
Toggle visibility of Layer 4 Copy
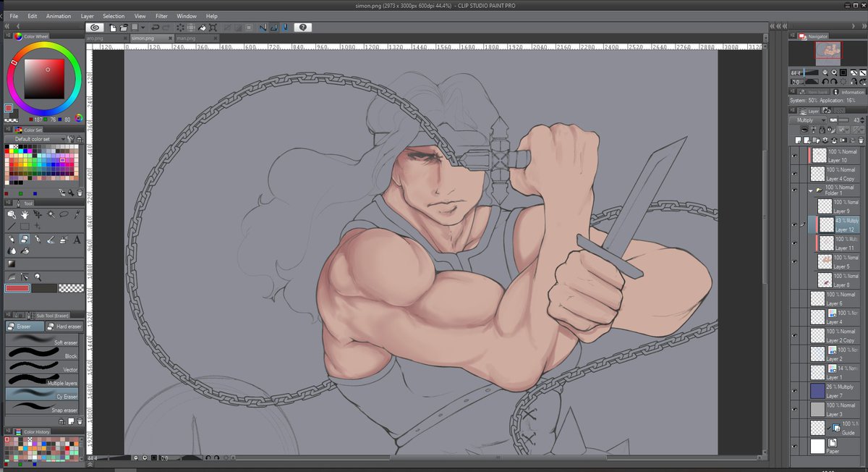click(794, 174)
